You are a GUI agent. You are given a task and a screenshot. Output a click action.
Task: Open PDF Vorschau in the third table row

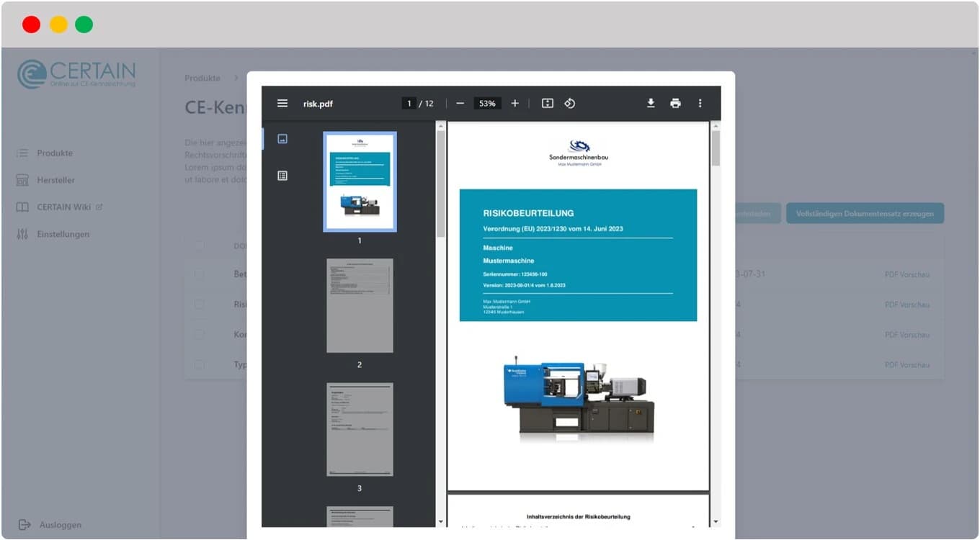(x=907, y=335)
